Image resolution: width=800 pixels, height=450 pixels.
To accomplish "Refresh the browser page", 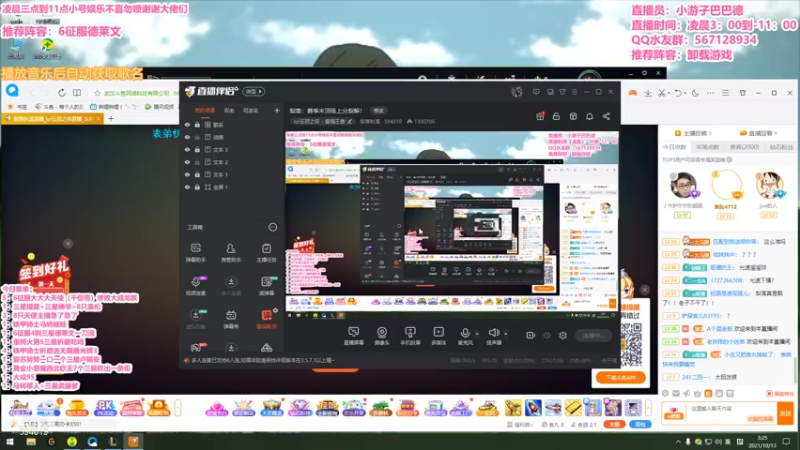I will tap(62, 93).
